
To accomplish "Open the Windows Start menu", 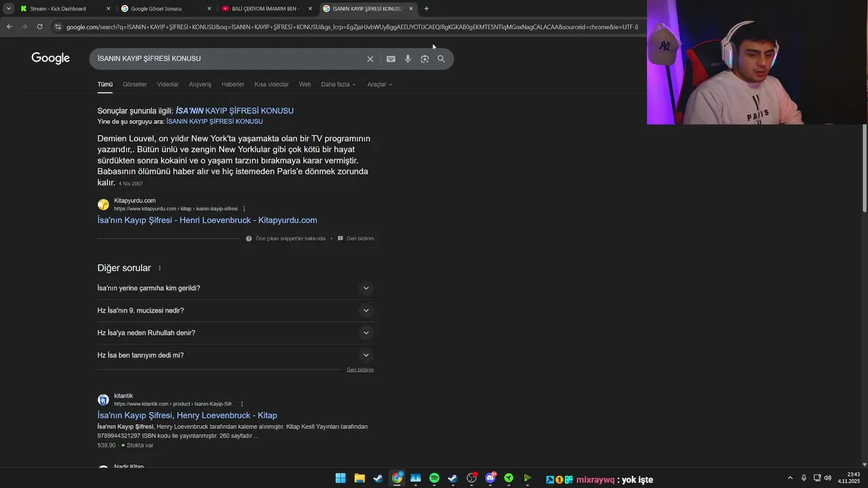I will coord(340,479).
